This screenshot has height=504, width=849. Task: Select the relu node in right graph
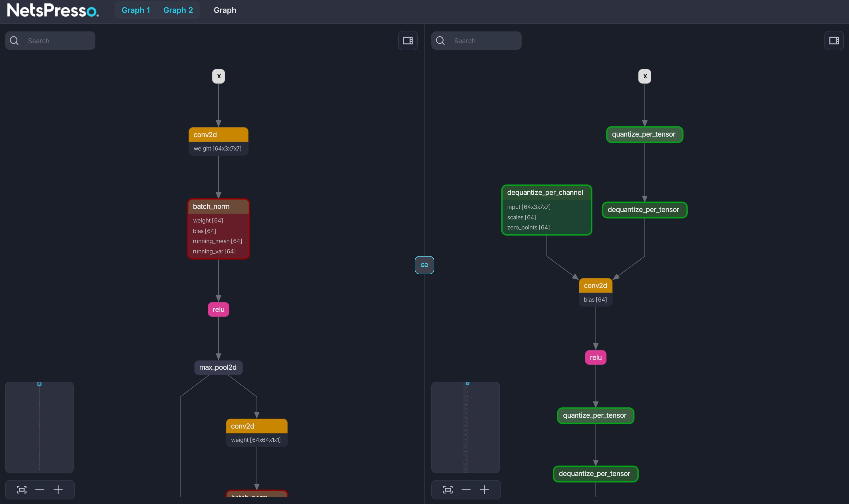click(x=595, y=358)
